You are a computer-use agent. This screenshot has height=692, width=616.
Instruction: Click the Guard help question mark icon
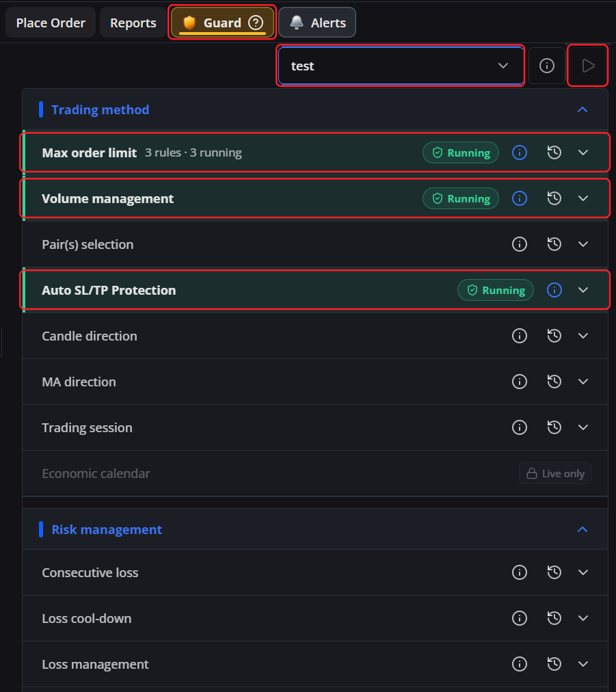tap(256, 23)
